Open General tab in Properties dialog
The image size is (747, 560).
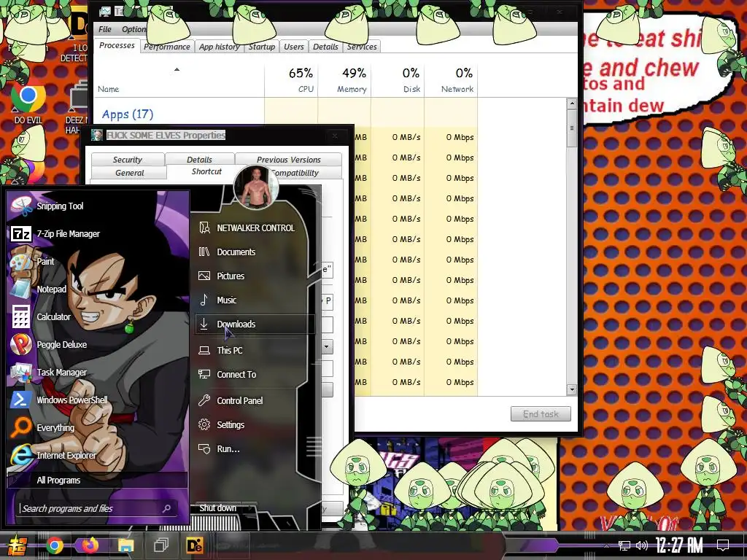coord(129,173)
